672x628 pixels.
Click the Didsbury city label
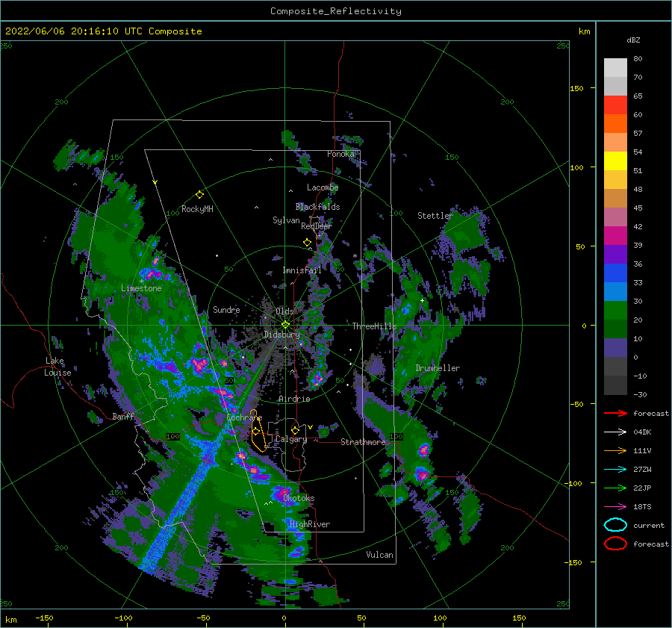click(x=281, y=335)
